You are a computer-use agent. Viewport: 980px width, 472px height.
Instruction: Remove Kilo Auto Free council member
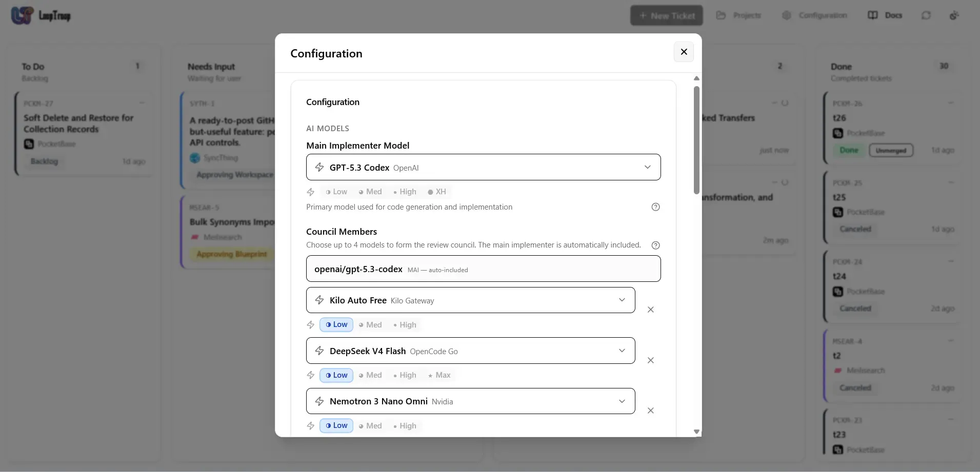pos(650,310)
